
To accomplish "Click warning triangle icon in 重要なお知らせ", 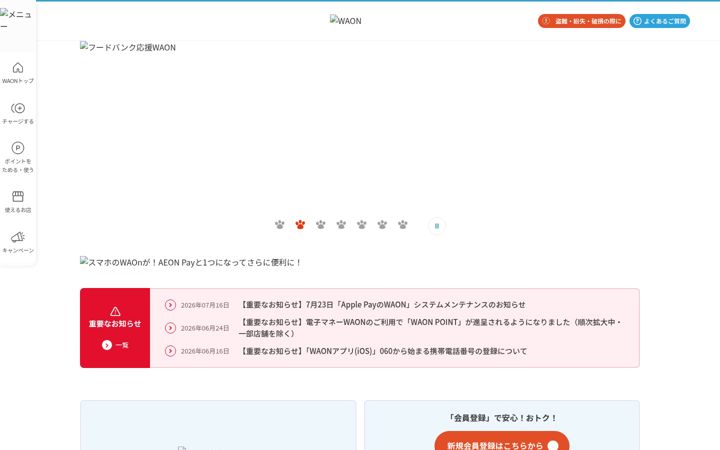I will 115,311.
